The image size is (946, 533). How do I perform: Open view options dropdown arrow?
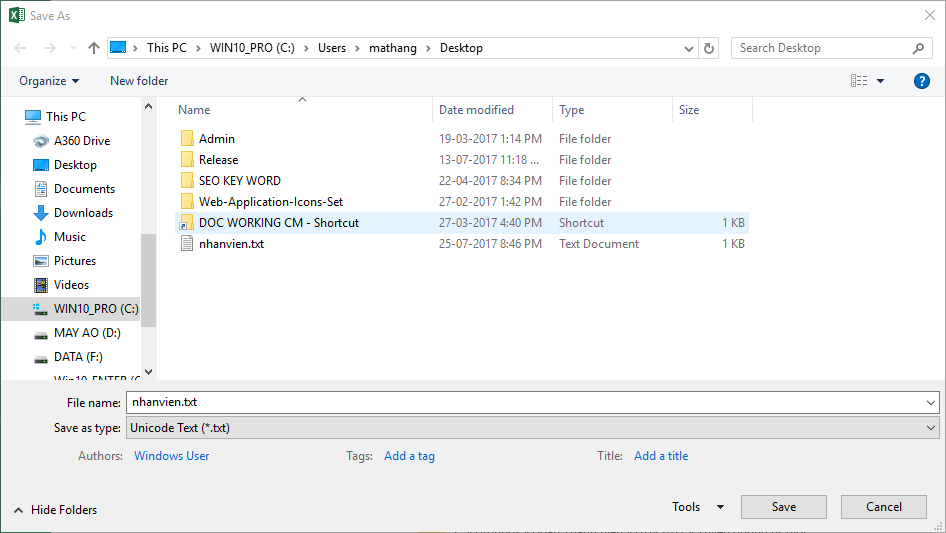[x=880, y=81]
